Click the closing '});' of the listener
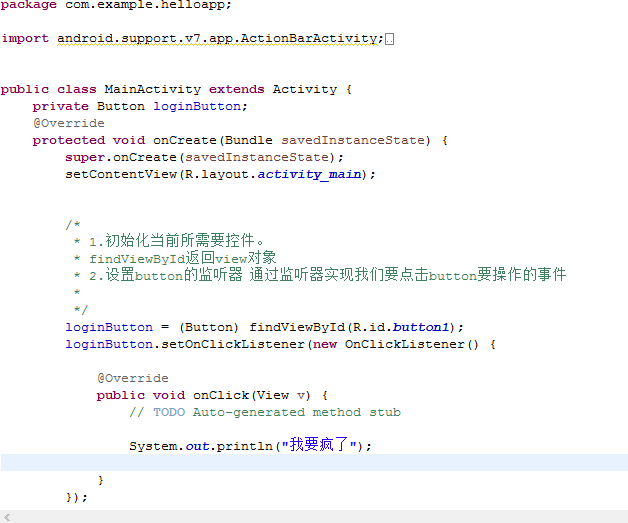The width and height of the screenshot is (628, 523). pyautogui.click(x=76, y=497)
